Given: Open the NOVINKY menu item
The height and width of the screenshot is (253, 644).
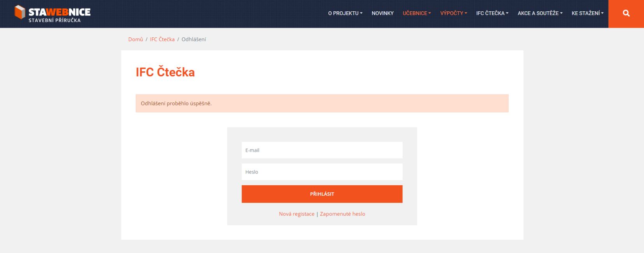Looking at the screenshot, I should click(x=383, y=13).
